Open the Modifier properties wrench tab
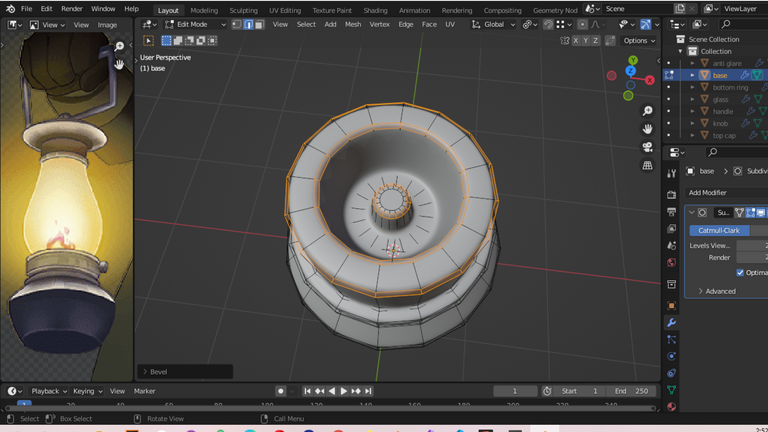The width and height of the screenshot is (768, 432). pyautogui.click(x=672, y=323)
